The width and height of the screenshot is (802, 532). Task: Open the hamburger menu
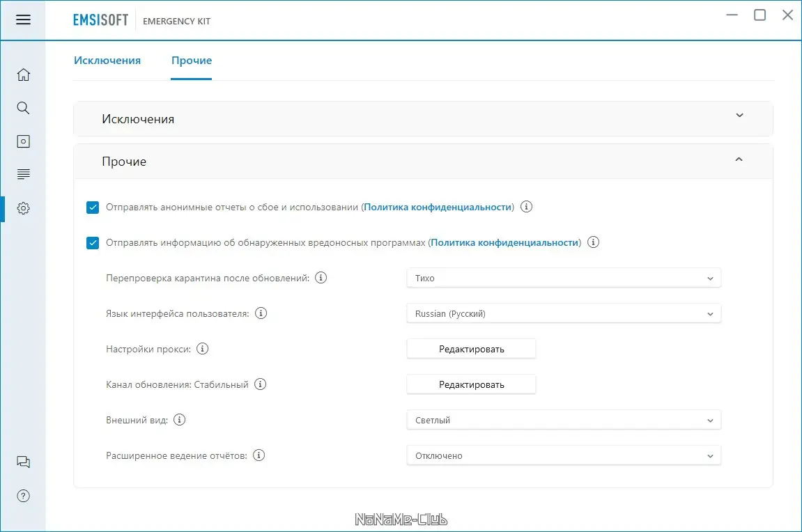pyautogui.click(x=23, y=19)
